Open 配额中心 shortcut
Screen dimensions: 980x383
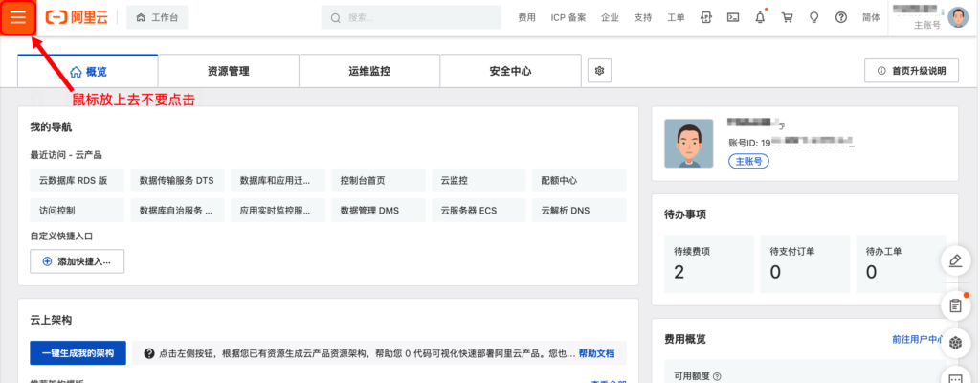579,180
